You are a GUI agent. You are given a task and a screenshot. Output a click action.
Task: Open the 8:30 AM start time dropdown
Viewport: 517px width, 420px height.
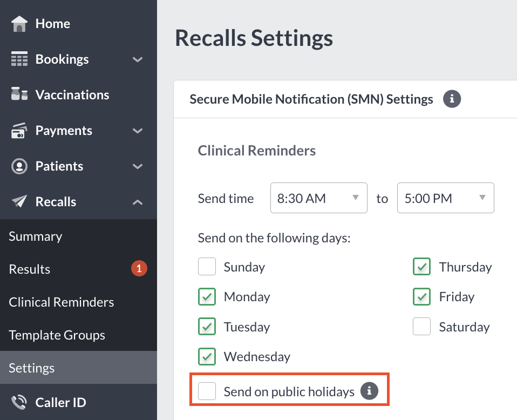click(319, 198)
